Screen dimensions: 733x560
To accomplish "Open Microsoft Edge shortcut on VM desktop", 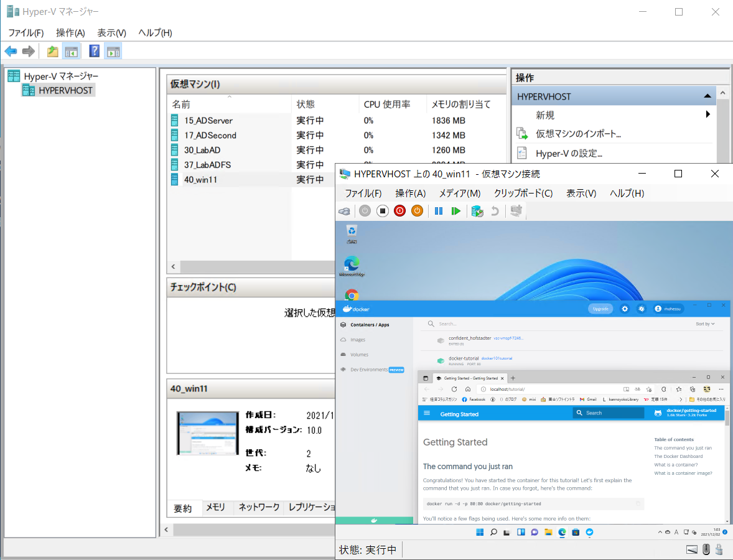I will coord(352,266).
